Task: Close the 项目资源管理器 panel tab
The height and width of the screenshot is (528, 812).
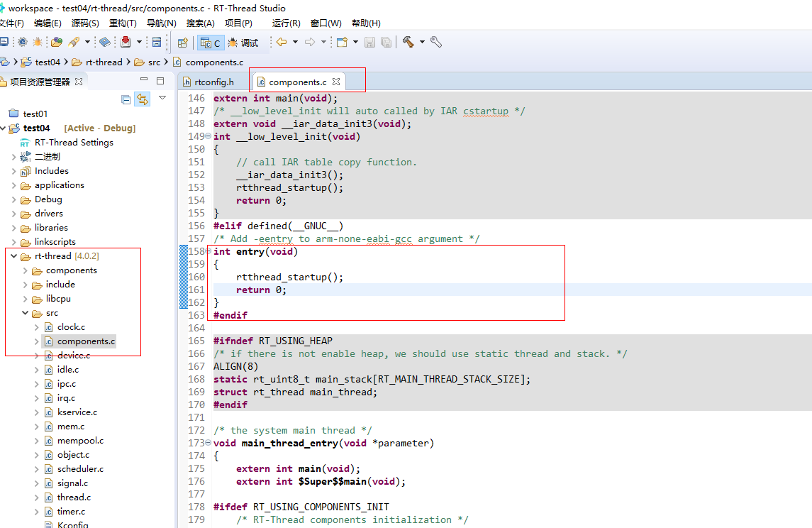Action: tap(79, 82)
